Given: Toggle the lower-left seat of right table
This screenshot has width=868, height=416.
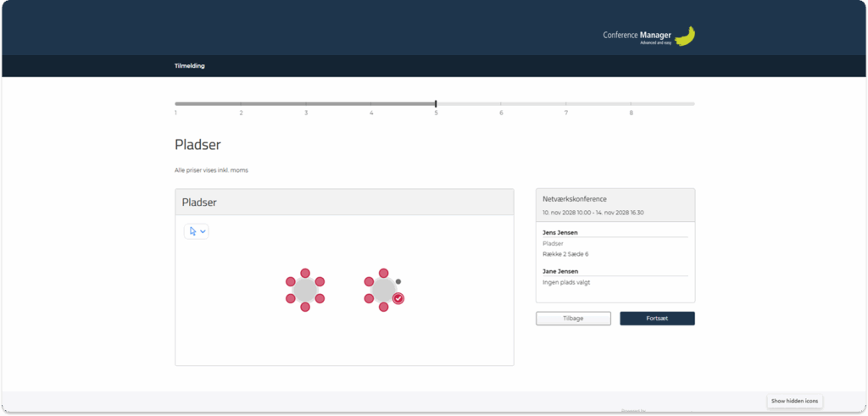Looking at the screenshot, I should (x=370, y=298).
